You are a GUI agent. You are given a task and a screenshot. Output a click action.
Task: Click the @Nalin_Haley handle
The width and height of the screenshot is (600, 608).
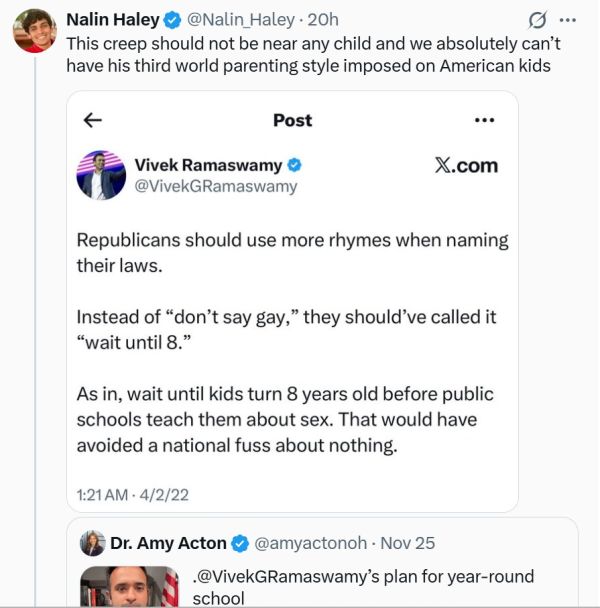coord(233,19)
